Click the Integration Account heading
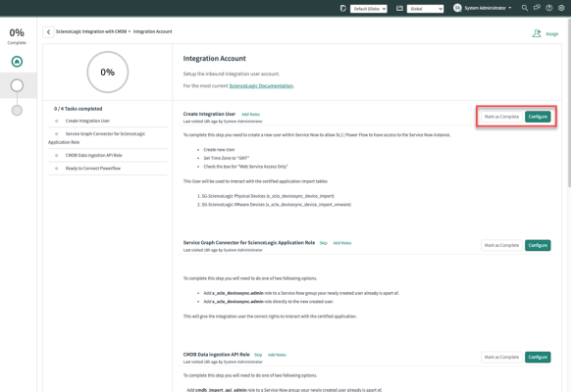The width and height of the screenshot is (571, 392). [x=214, y=58]
